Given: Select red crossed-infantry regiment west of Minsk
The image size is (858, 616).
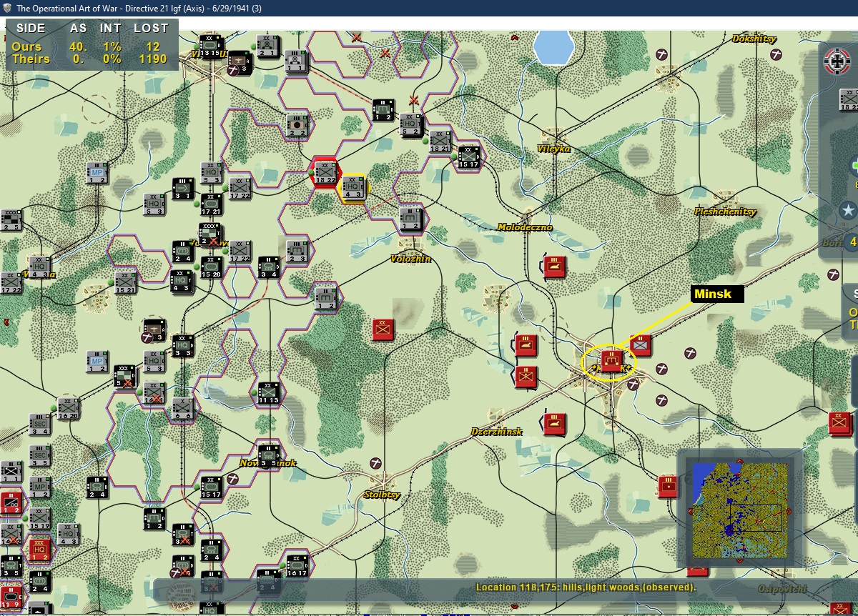Looking at the screenshot, I should pos(526,377).
